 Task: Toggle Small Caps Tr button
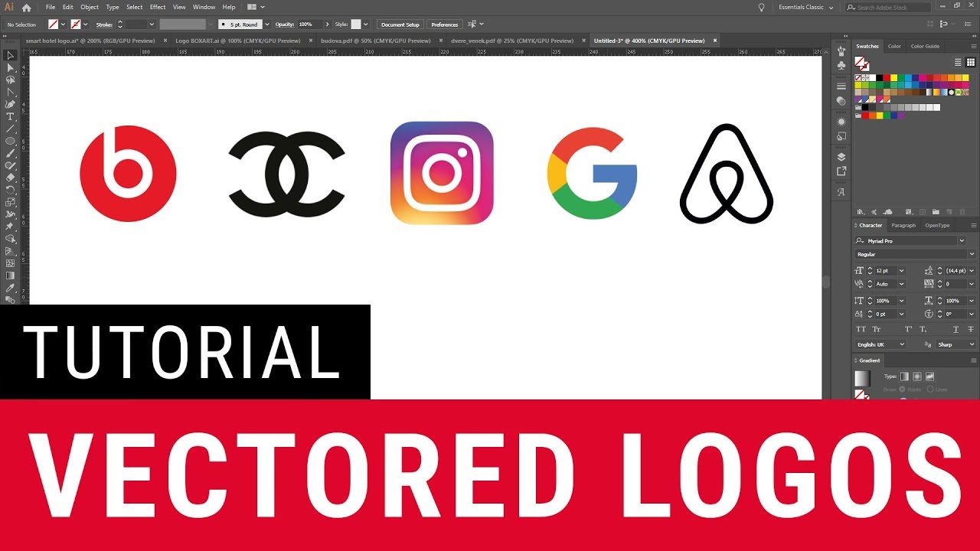(x=877, y=329)
